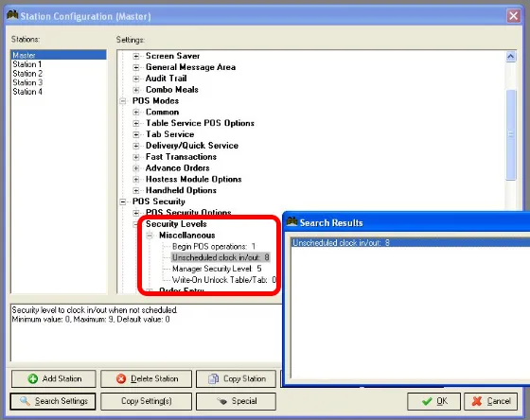The width and height of the screenshot is (530, 420).
Task: Expand Delivery/Quick Service node
Action: tap(136, 146)
